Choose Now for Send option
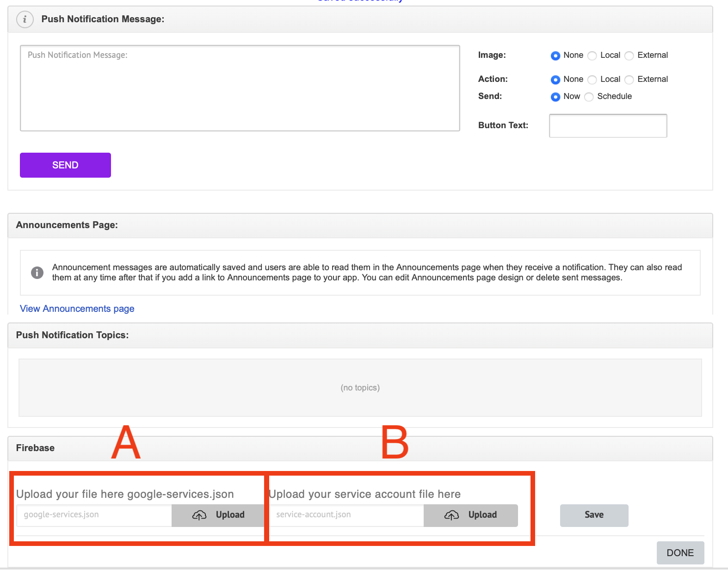 [x=555, y=97]
